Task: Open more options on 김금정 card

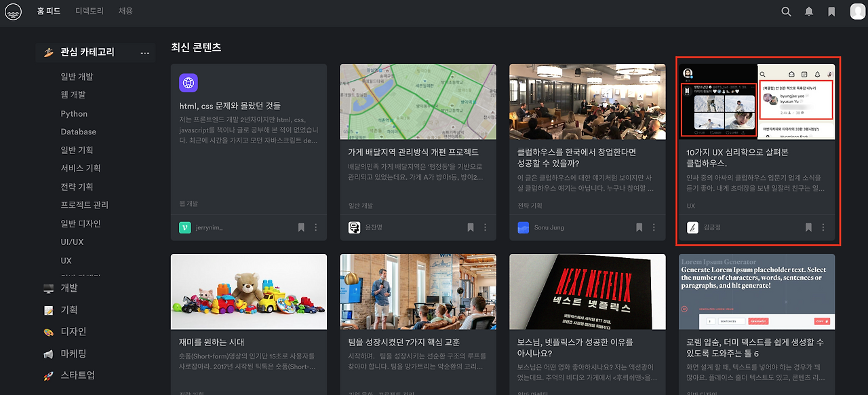Action: pos(823,227)
